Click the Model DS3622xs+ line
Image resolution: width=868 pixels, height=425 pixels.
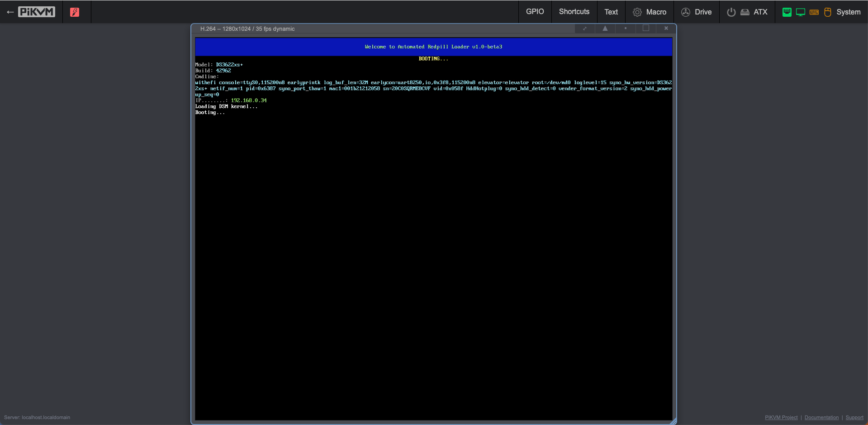219,65
